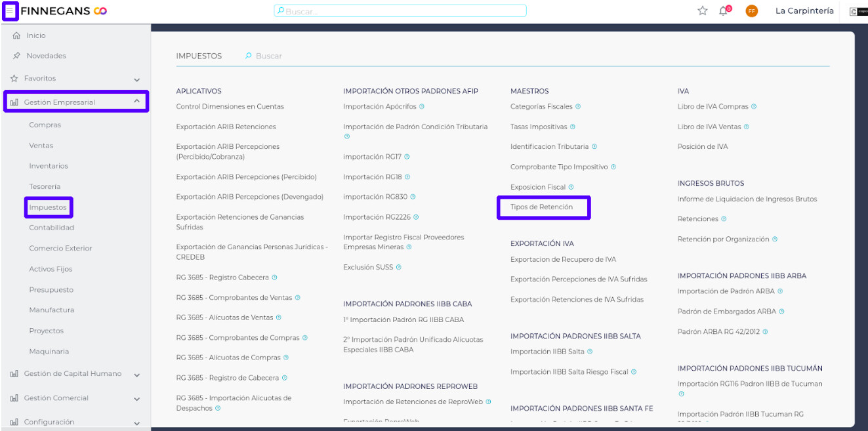Screen dimensions: 868x431
Task: Open 1° Importación Padrón RG IIBB CABA
Action: click(403, 319)
